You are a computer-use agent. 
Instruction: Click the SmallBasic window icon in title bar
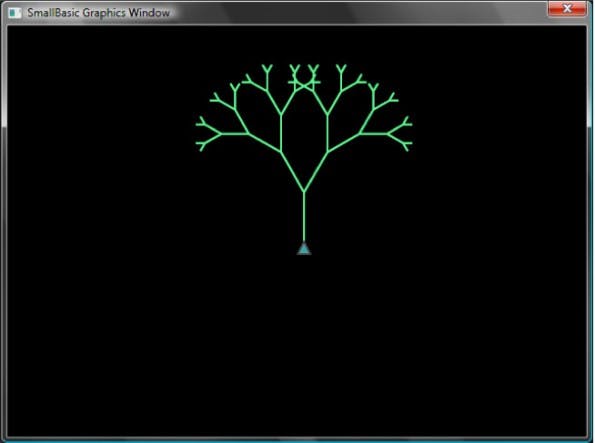pyautogui.click(x=15, y=13)
